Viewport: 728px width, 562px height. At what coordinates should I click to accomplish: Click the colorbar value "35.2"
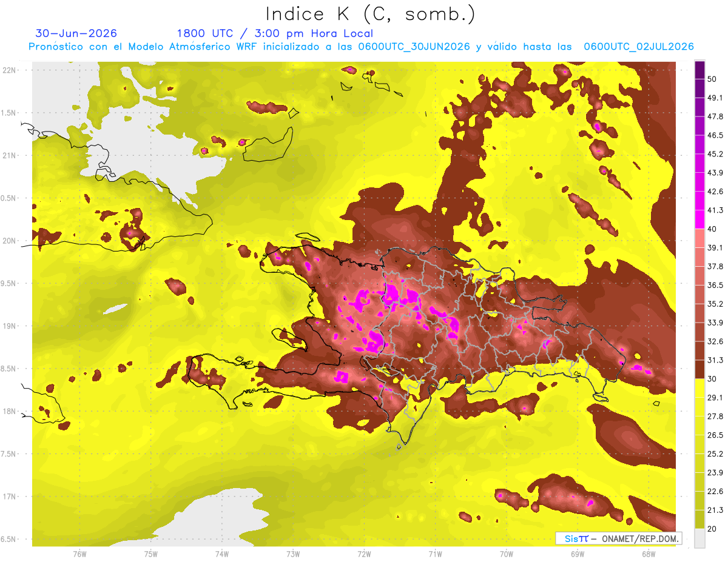click(715, 304)
